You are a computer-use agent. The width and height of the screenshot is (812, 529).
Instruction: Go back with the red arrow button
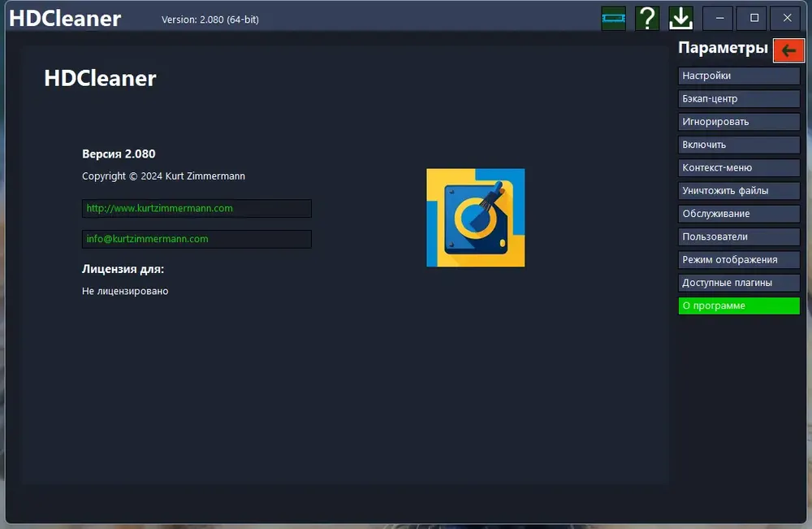click(788, 50)
